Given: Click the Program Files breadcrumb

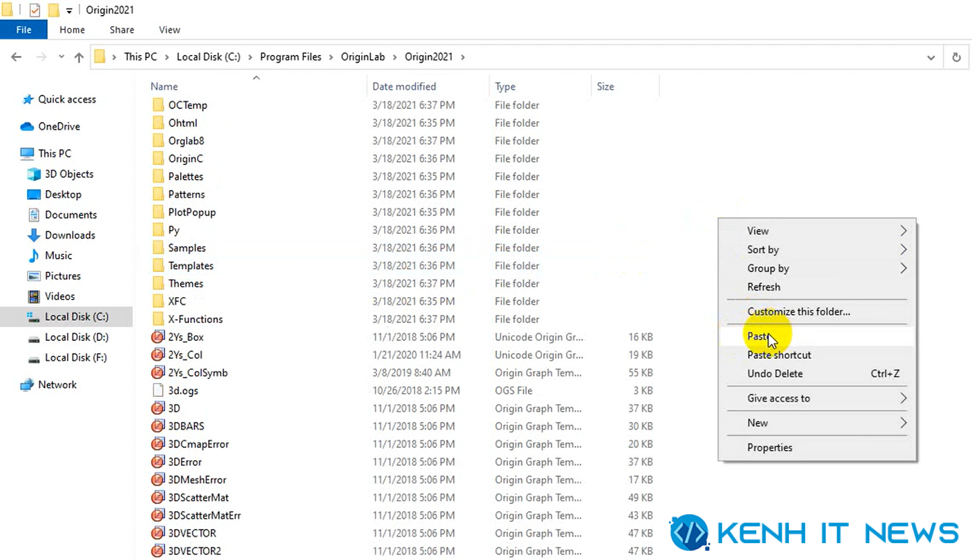Looking at the screenshot, I should 291,57.
